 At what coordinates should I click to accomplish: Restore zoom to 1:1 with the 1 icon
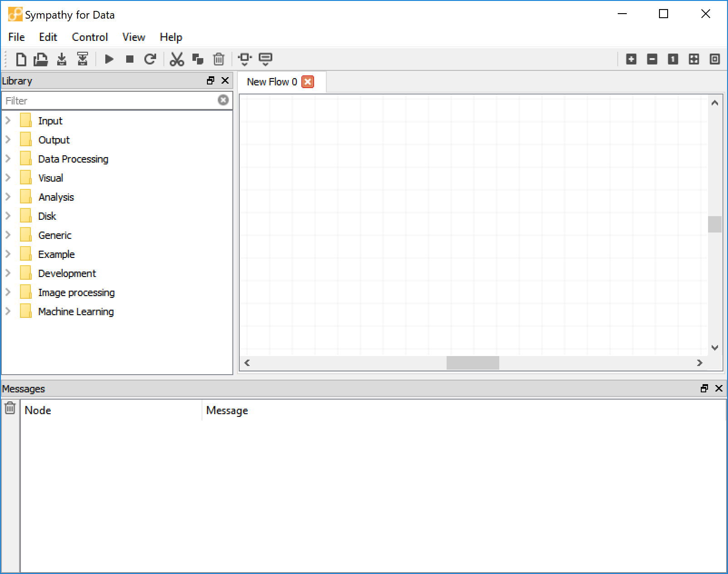coord(673,59)
